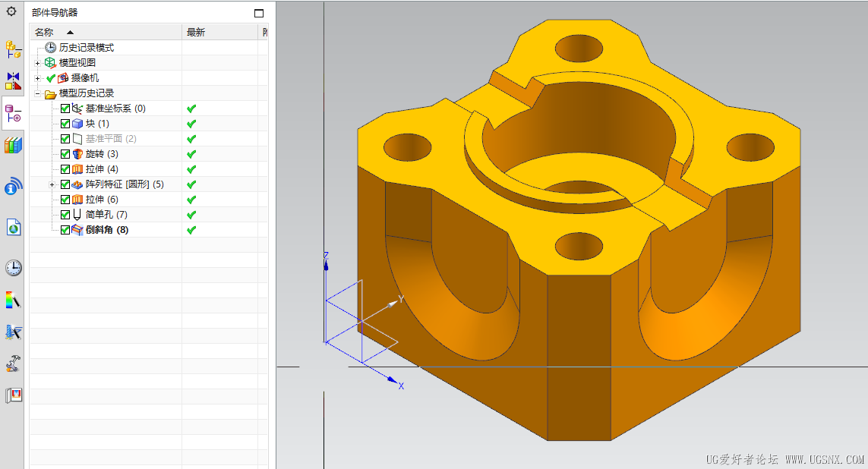The image size is (868, 469).
Task: Click the green check beside 倒斜角 (8)
Action: click(x=191, y=231)
